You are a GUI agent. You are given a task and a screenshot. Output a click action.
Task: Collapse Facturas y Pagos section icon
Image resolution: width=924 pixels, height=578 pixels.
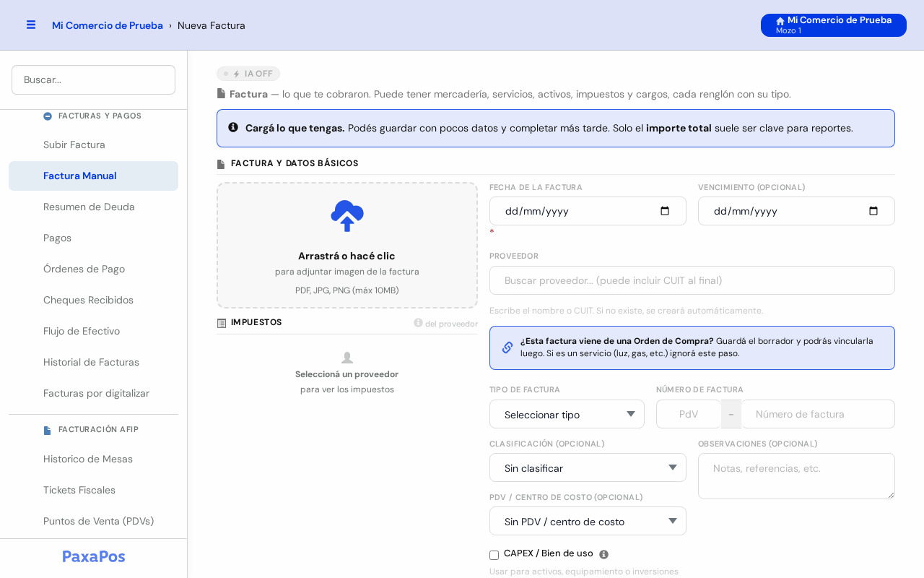coord(48,116)
